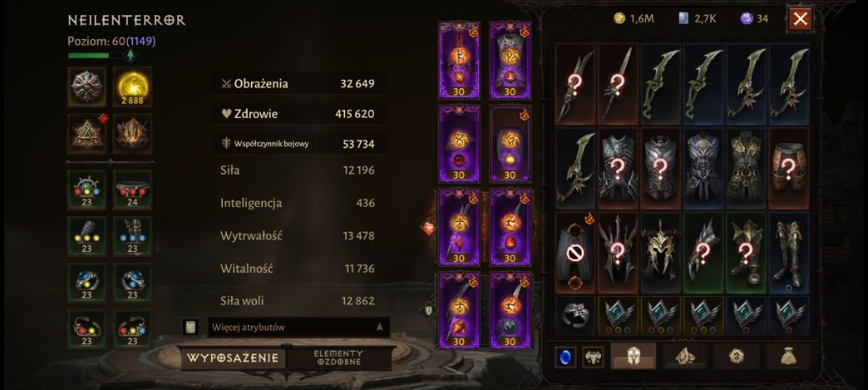868x390 pixels.
Task: Tap the Współczynnik bojowy rating row
Action: tap(298, 144)
